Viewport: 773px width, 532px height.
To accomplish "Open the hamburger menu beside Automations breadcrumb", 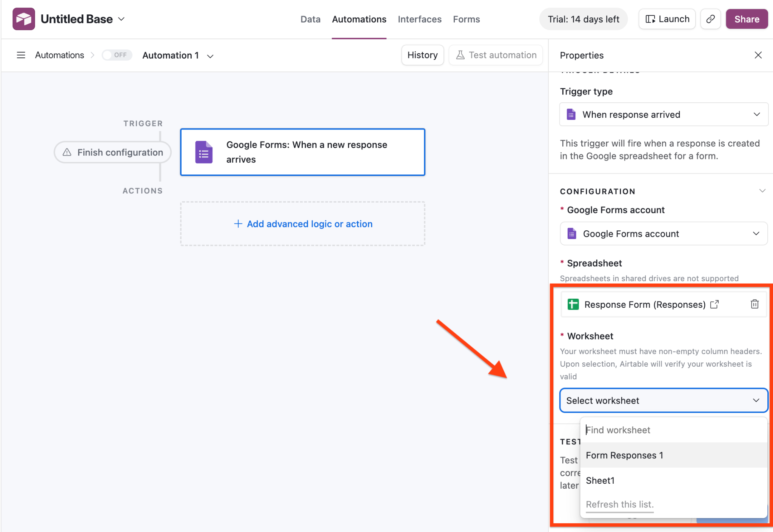I will pos(21,55).
